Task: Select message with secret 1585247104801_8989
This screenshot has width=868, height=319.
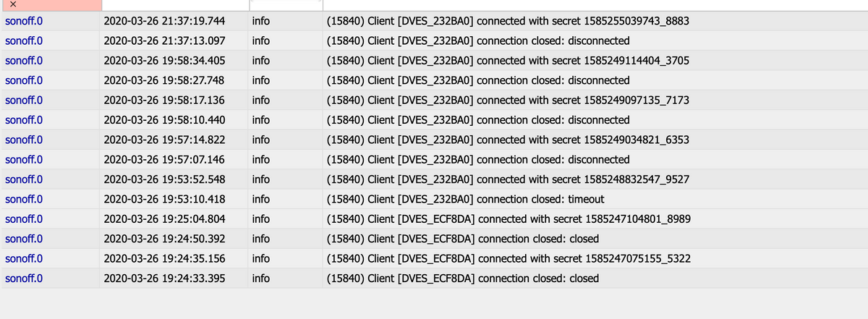Action: coord(506,218)
